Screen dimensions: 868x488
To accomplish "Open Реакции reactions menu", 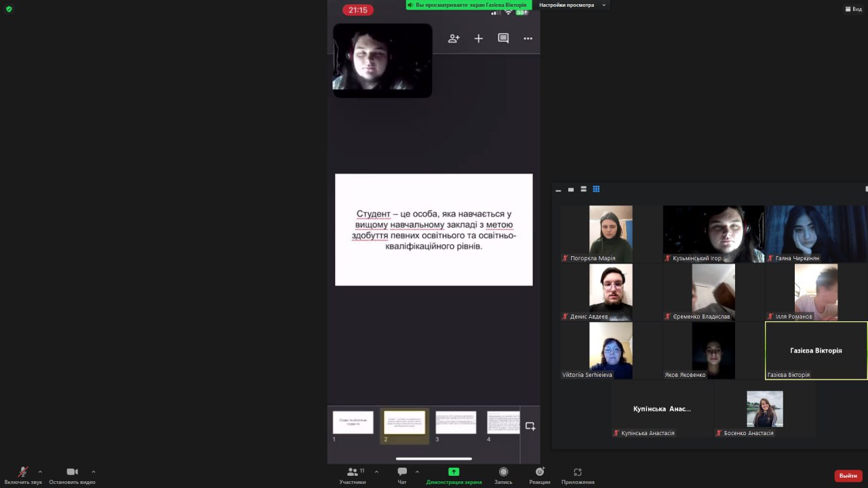I will 540,472.
